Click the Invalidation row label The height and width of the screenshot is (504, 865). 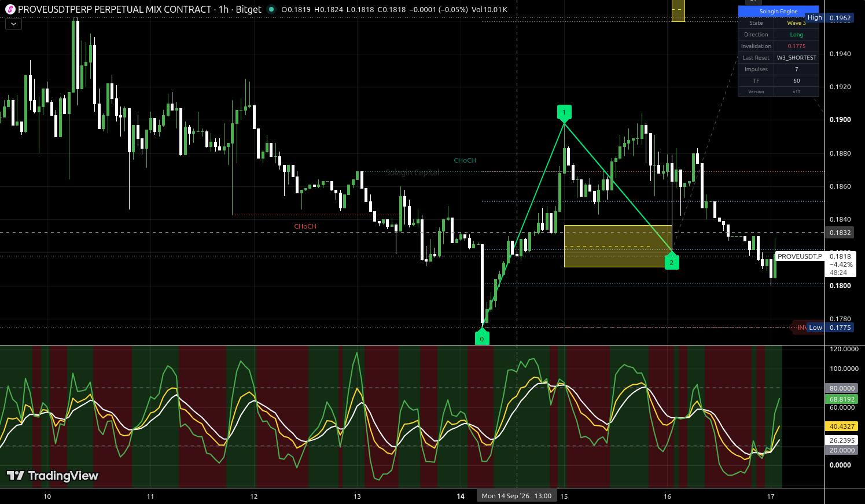coord(756,46)
